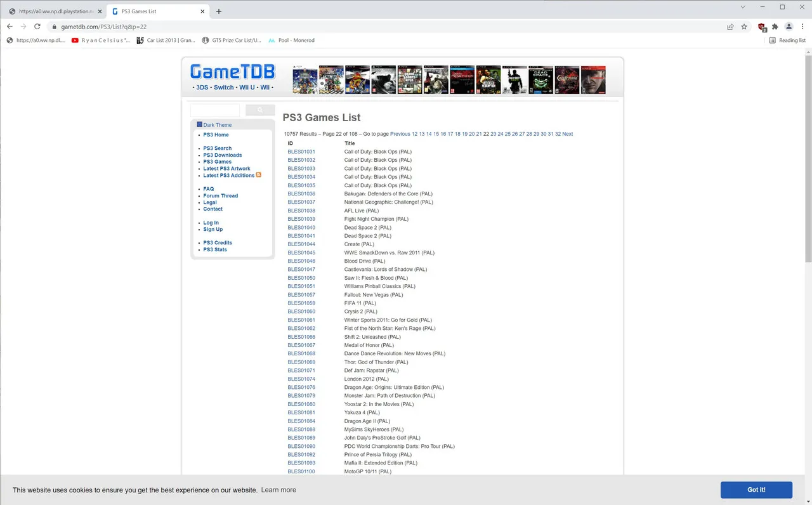812x505 pixels.
Task: Go to Previous results page
Action: click(x=400, y=134)
